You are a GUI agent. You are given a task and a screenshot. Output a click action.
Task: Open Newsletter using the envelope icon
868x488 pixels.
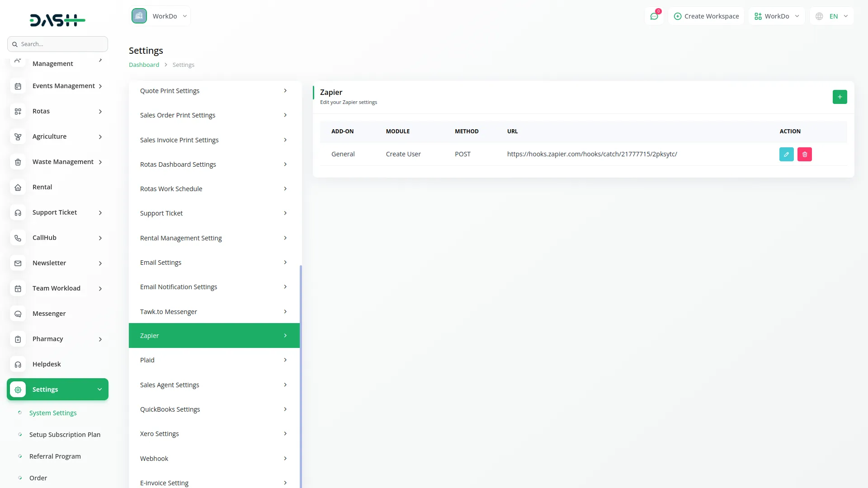click(x=18, y=263)
